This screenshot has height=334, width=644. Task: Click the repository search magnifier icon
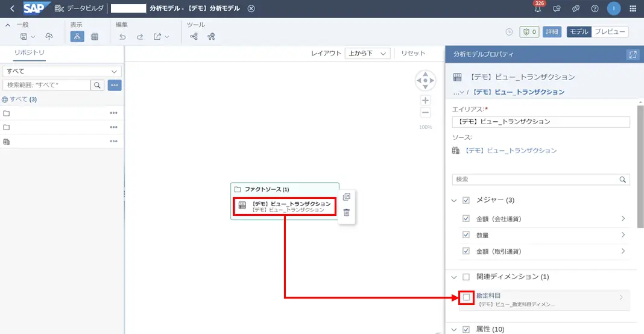[97, 85]
